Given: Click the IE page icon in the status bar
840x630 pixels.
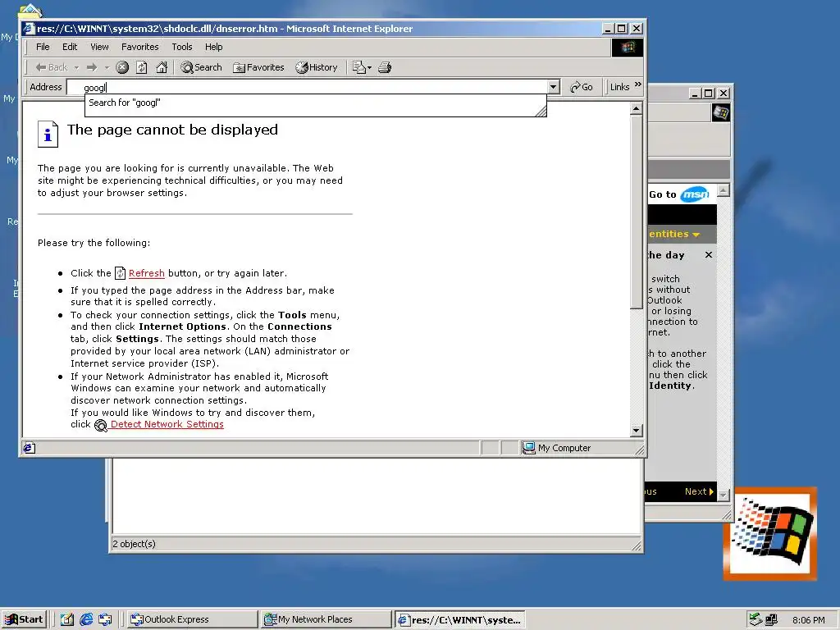Looking at the screenshot, I should [29, 448].
